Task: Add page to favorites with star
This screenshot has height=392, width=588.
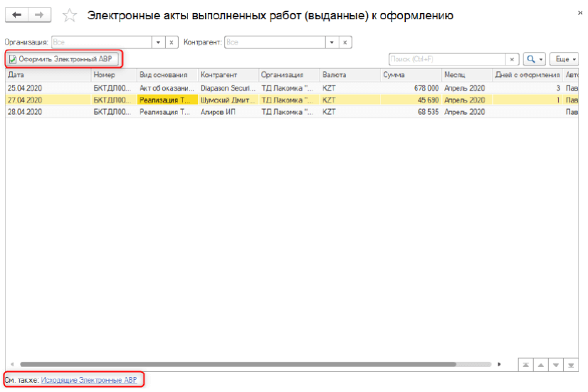Action: pos(70,15)
